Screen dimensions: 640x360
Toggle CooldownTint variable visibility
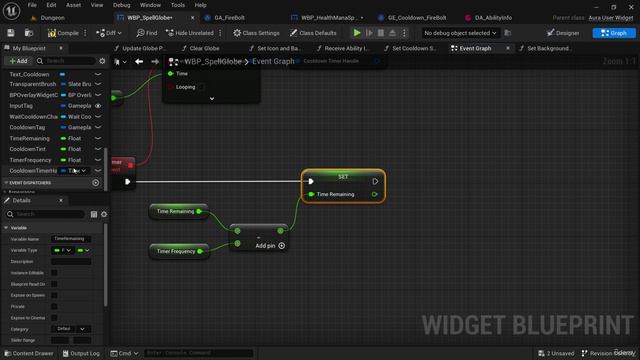click(x=98, y=149)
